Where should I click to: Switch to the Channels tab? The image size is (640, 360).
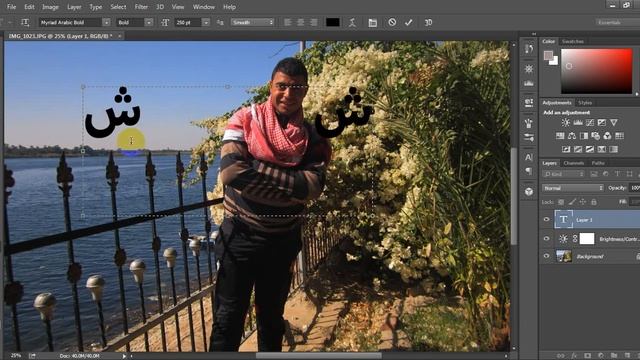point(574,163)
